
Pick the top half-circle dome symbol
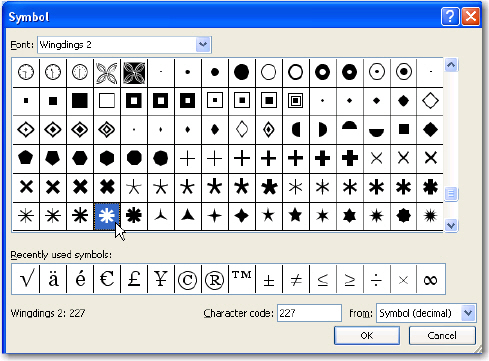point(349,125)
